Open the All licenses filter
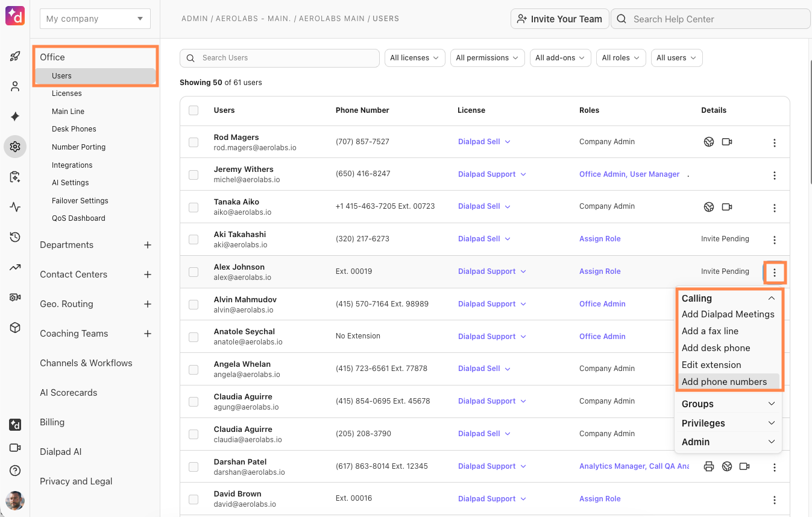This screenshot has height=517, width=812. 415,58
